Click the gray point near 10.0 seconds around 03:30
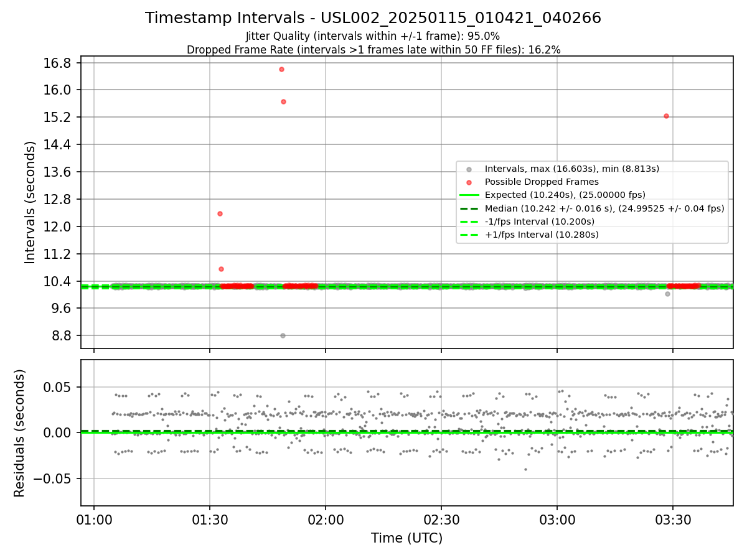Image resolution: width=747 pixels, height=560 pixels. coord(667,294)
